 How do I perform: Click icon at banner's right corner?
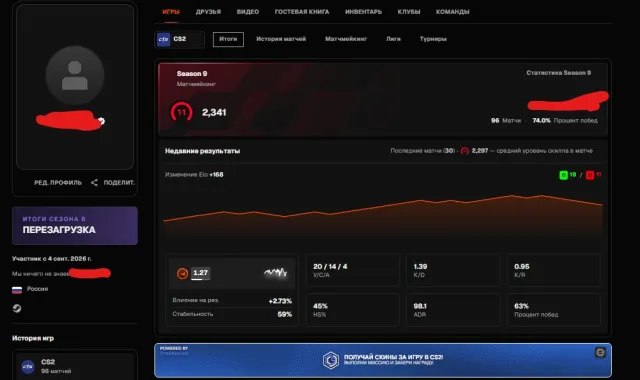[600, 352]
